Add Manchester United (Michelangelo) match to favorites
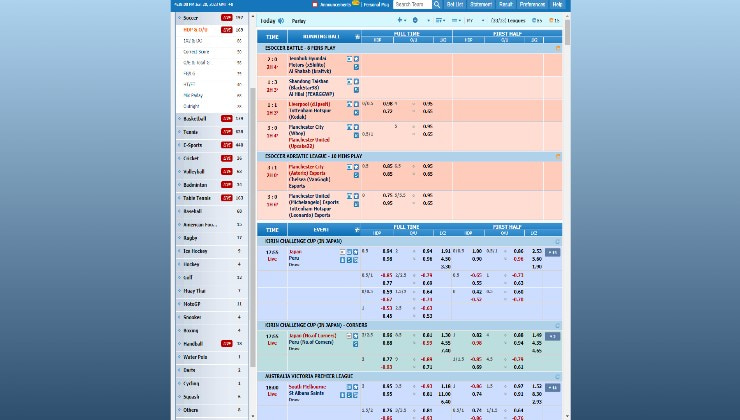 tap(356, 196)
